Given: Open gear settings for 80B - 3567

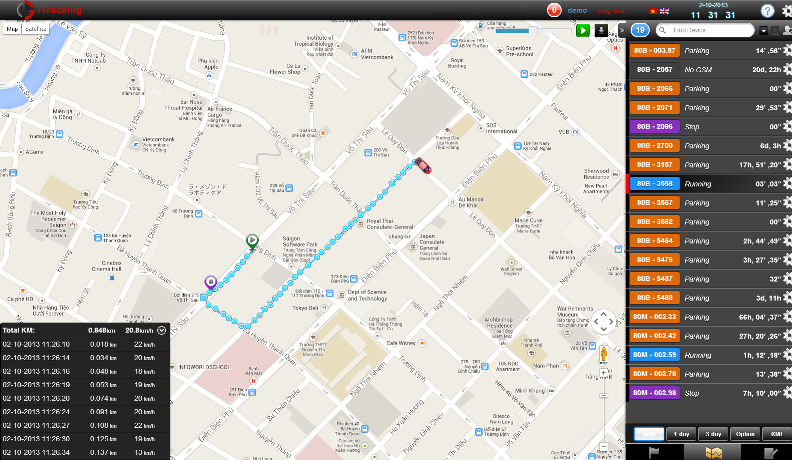Looking at the screenshot, I should [x=787, y=202].
